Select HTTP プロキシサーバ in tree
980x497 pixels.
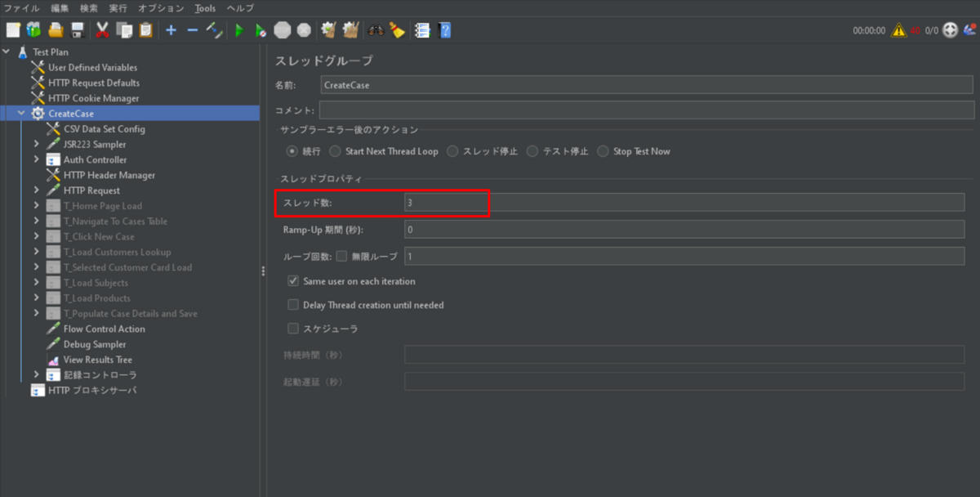pos(91,390)
